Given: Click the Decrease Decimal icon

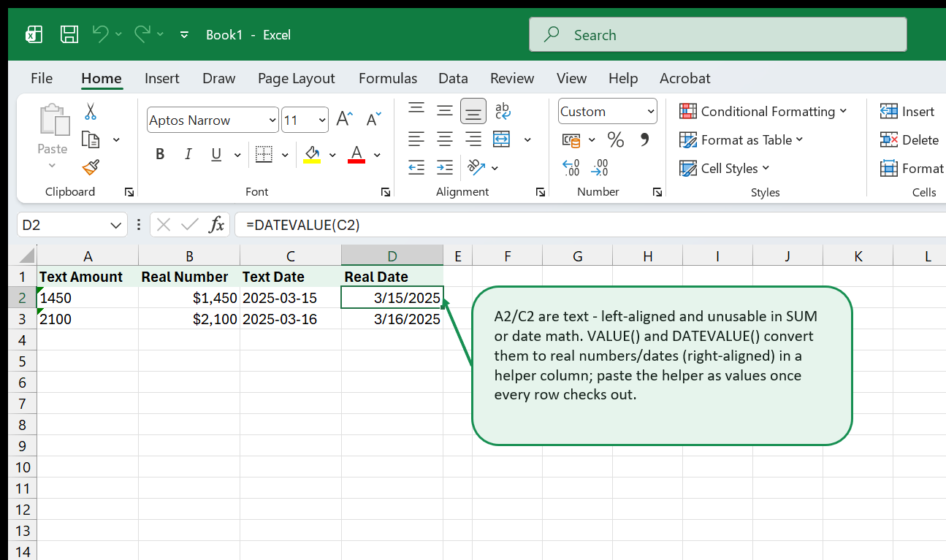Looking at the screenshot, I should 600,168.
